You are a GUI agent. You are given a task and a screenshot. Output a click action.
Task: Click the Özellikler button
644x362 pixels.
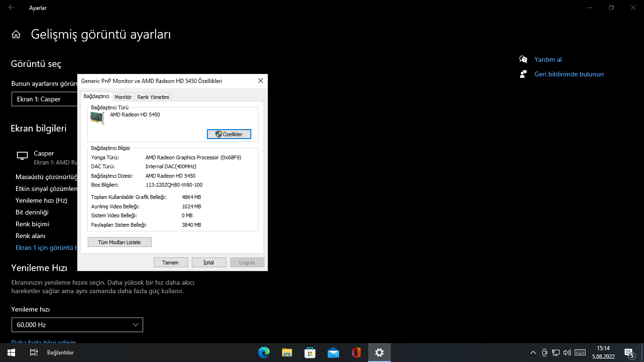[x=229, y=134]
